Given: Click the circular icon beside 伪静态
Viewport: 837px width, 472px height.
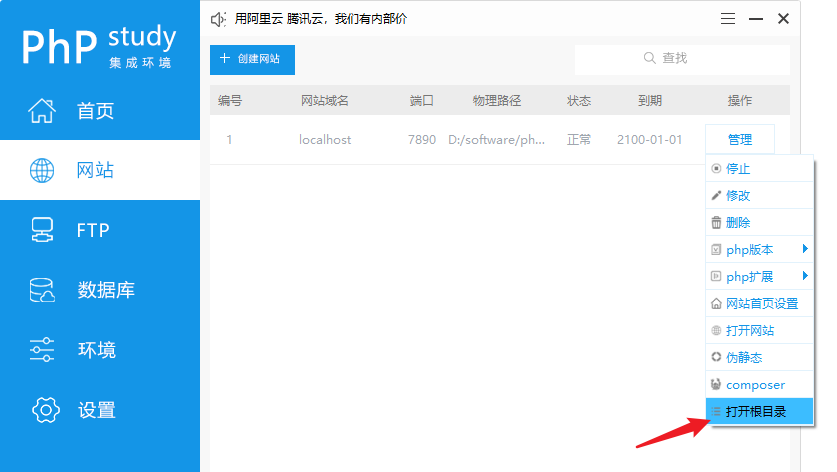Looking at the screenshot, I should click(716, 357).
